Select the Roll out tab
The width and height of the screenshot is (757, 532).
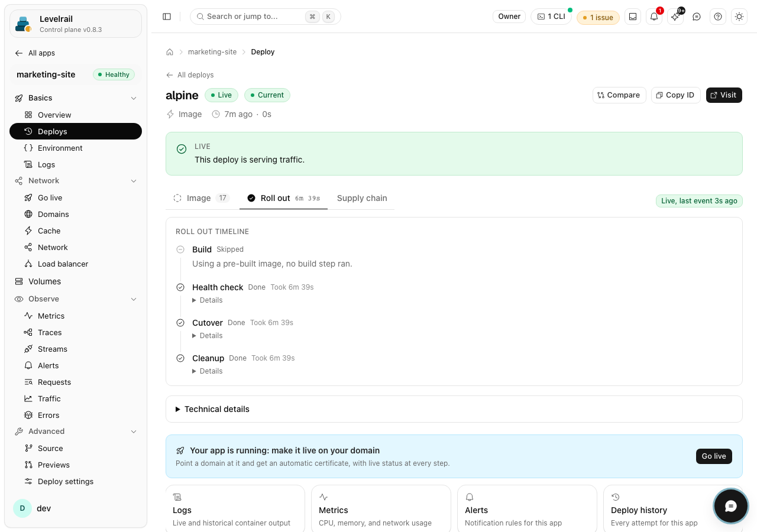pyautogui.click(x=283, y=198)
